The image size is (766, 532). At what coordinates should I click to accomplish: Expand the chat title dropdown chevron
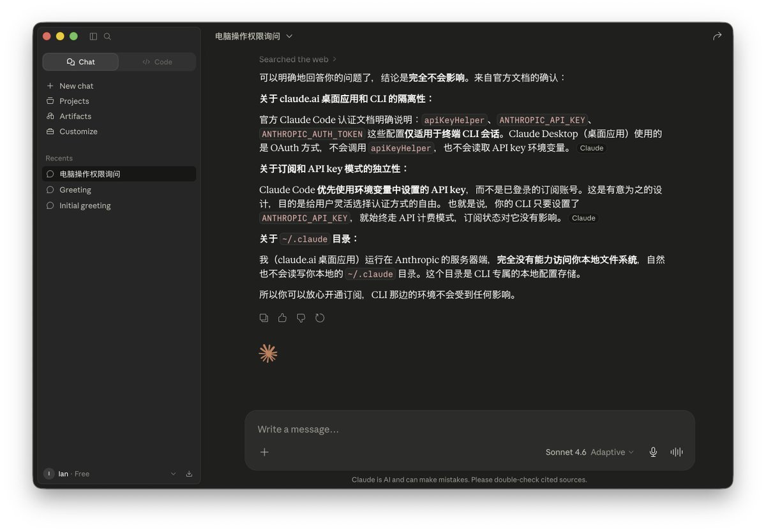click(x=289, y=36)
